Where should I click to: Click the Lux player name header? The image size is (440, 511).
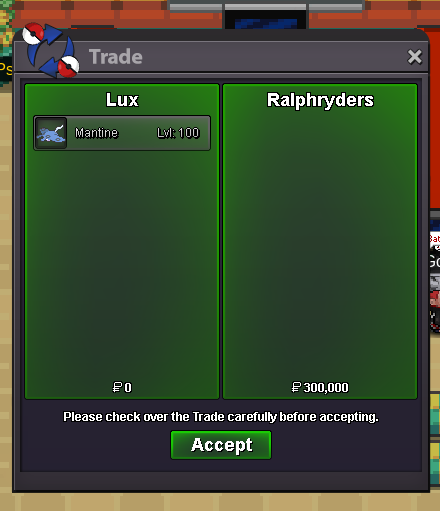click(x=122, y=100)
